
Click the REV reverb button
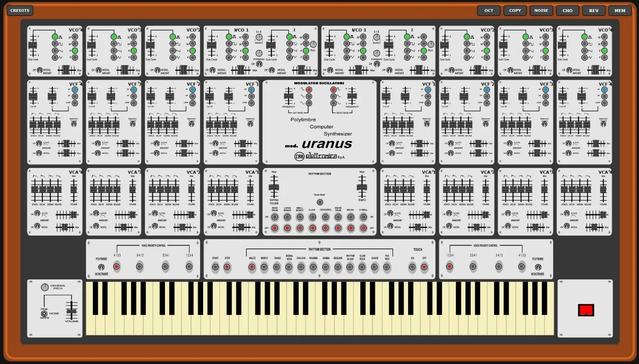(594, 10)
